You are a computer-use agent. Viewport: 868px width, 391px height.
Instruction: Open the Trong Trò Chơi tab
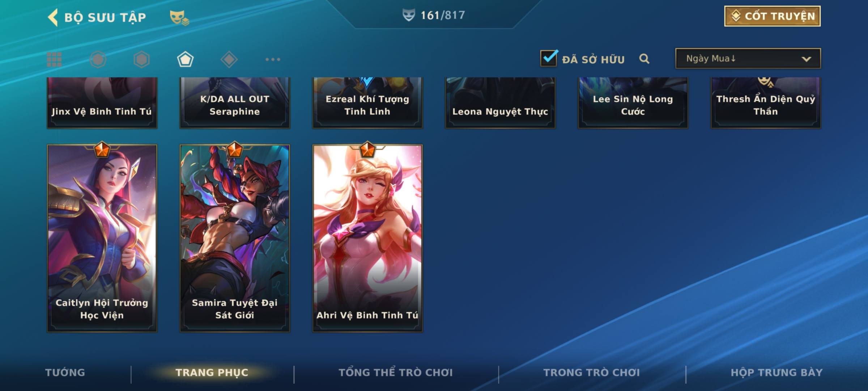[591, 373]
